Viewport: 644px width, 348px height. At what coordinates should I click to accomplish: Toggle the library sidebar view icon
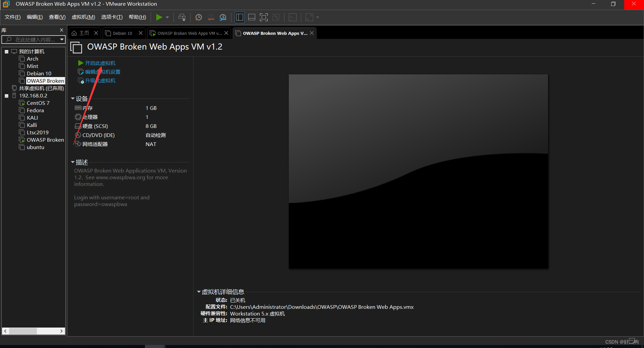(x=239, y=17)
